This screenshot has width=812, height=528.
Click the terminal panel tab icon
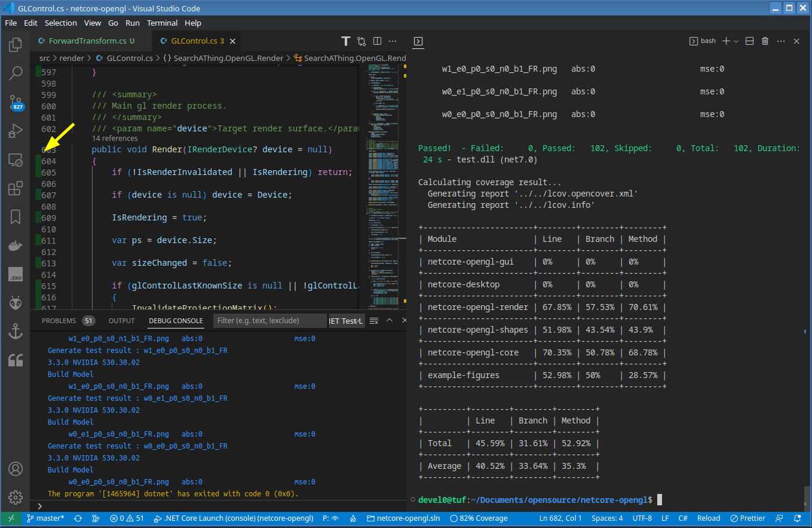pyautogui.click(x=418, y=41)
